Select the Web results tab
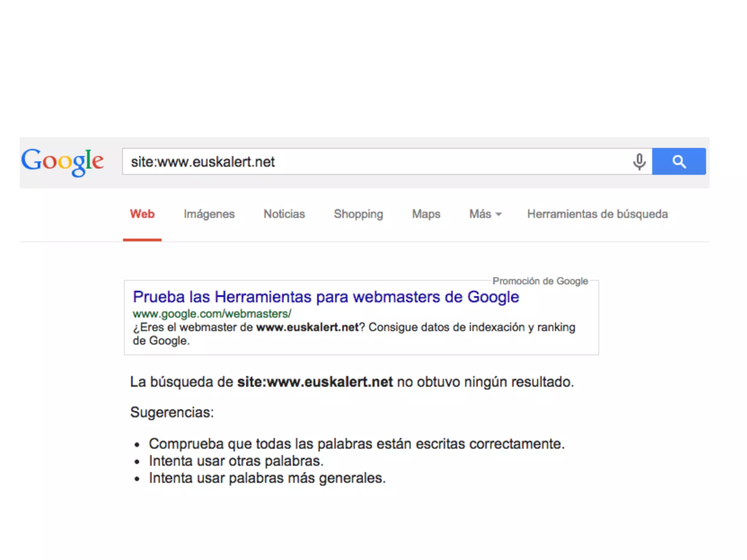 (x=142, y=214)
